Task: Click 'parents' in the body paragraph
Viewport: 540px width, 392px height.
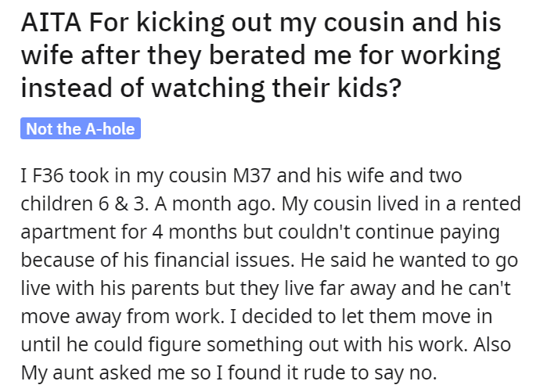Action: [165, 288]
